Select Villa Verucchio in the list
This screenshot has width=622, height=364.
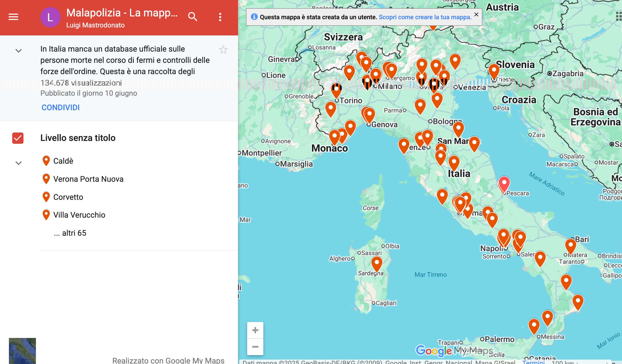pyautogui.click(x=79, y=215)
